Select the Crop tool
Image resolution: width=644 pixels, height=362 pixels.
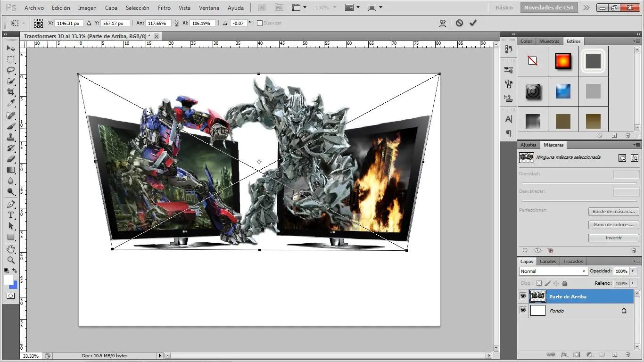click(x=10, y=92)
